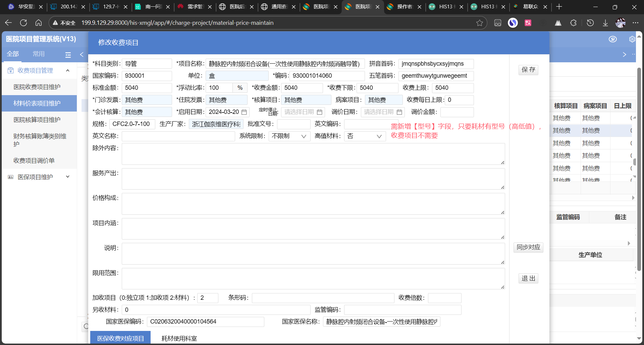Screen dimensions: 644x345
Task: Open the browser profile avatar
Action: 621,23
